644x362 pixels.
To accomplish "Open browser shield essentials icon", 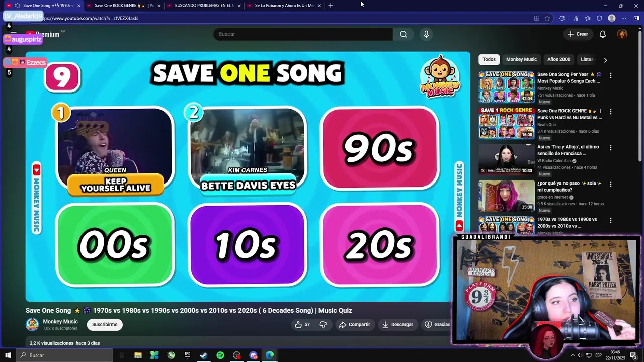I will (x=599, y=18).
